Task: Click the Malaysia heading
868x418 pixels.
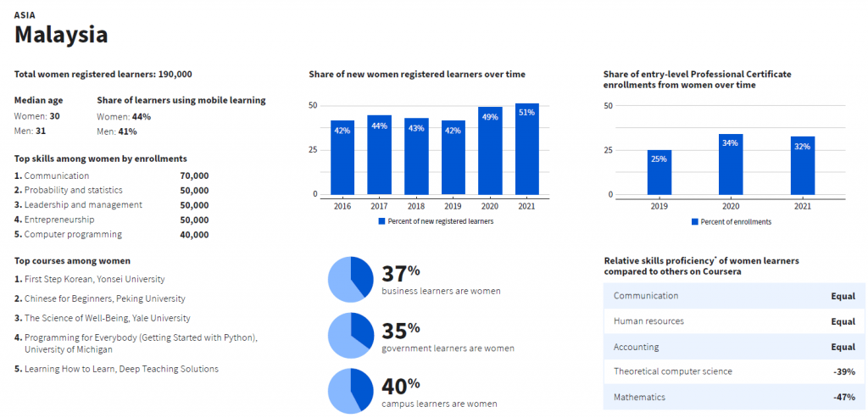Action: coord(61,35)
